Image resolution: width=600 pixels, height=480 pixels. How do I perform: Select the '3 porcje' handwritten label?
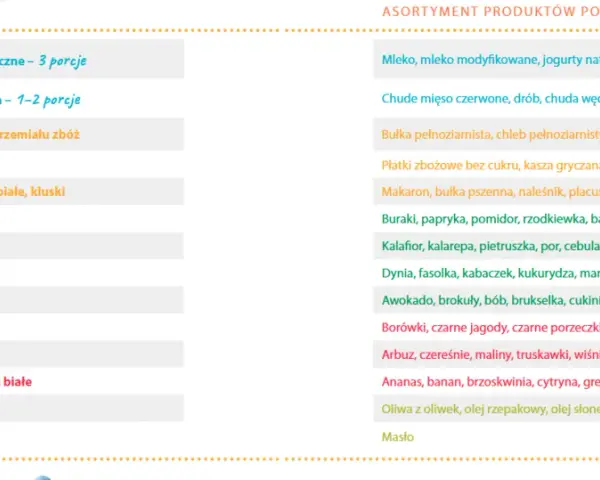coord(62,60)
